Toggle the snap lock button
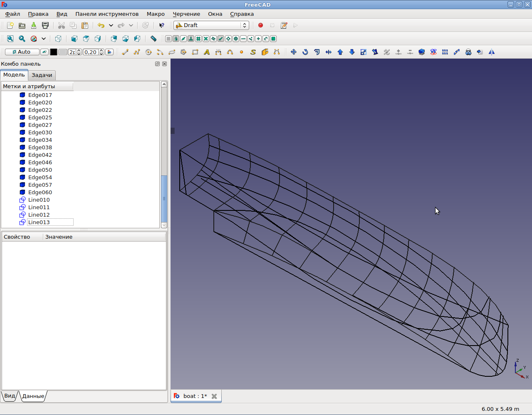532x415 pixels. click(176, 39)
